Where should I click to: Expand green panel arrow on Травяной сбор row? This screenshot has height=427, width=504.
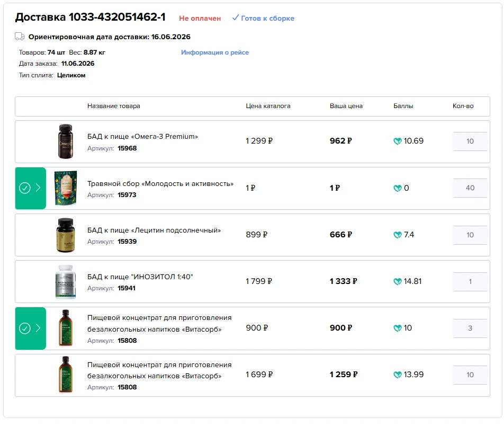pos(38,188)
